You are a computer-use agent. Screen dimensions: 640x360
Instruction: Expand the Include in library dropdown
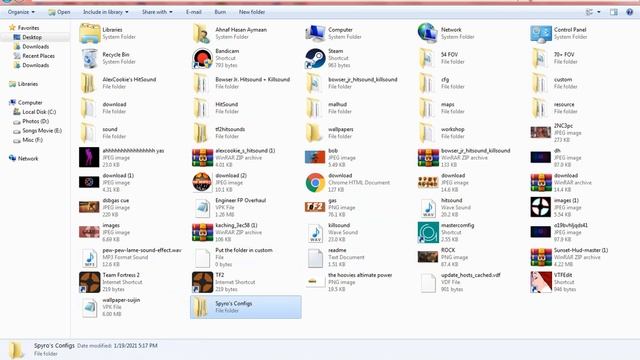105,12
